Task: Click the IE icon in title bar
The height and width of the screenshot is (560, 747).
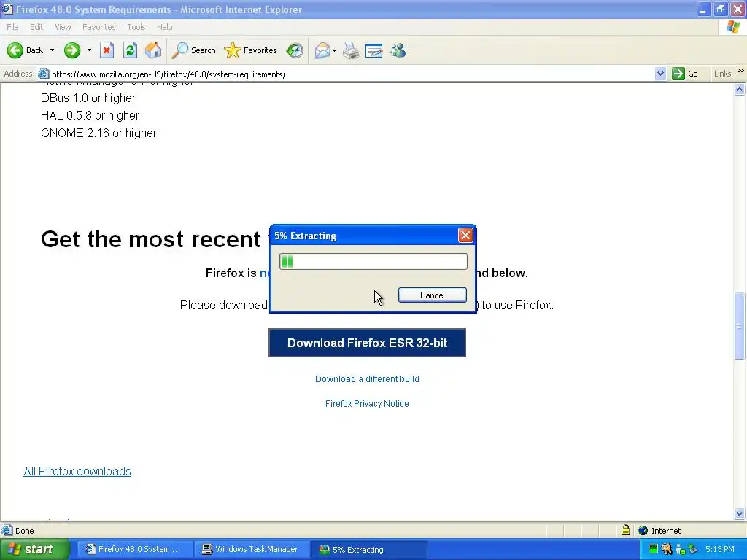Action: pos(7,9)
